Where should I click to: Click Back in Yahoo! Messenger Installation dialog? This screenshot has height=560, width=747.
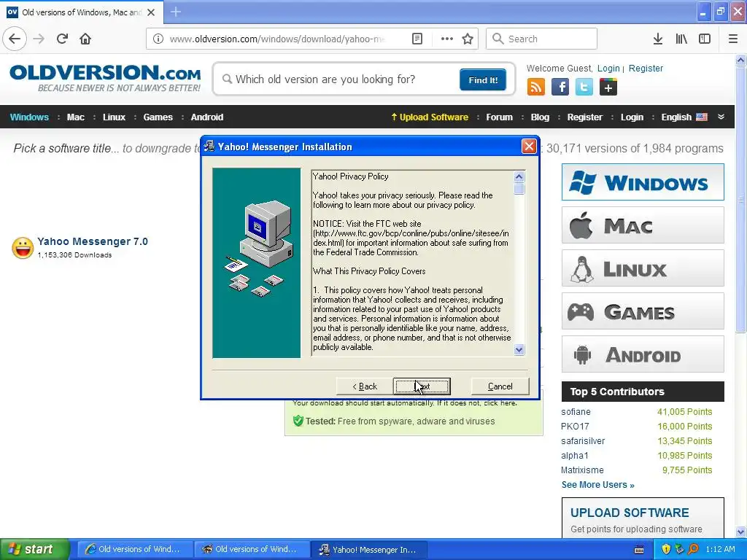tap(365, 386)
